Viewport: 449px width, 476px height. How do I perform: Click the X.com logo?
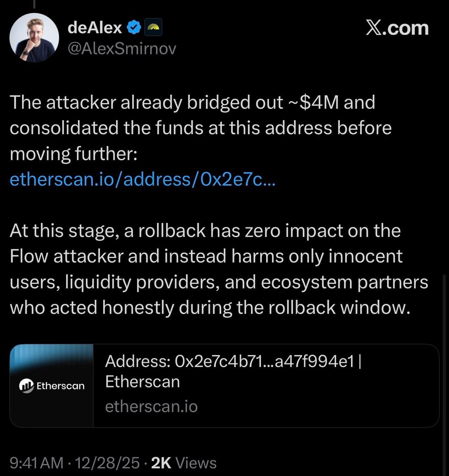(x=397, y=28)
